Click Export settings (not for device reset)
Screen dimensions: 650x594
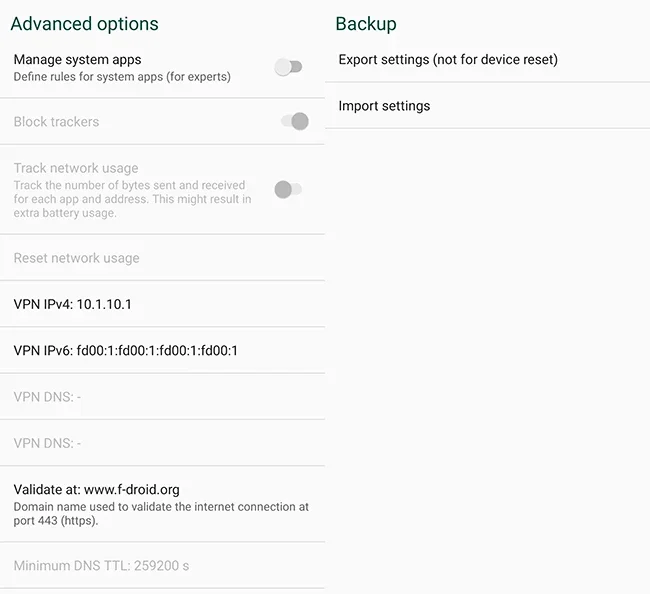tap(448, 60)
